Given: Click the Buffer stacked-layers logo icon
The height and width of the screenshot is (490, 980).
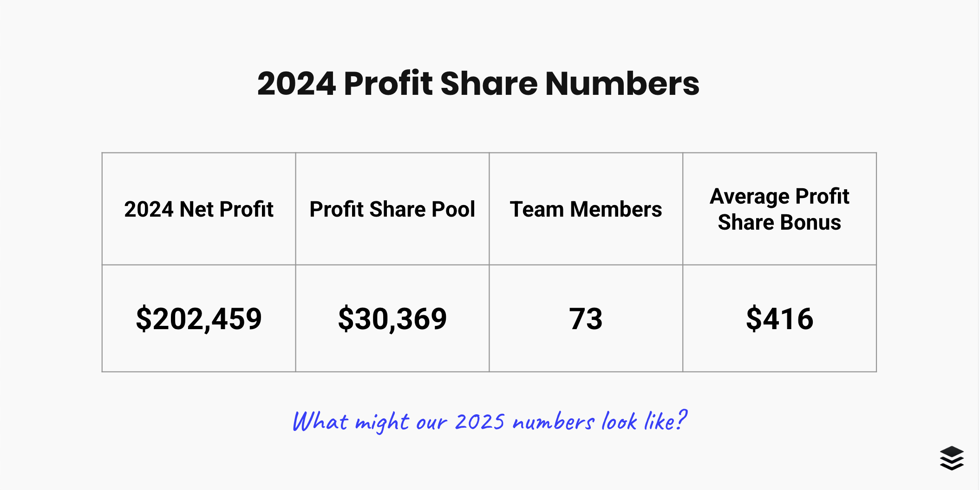Looking at the screenshot, I should point(952,458).
